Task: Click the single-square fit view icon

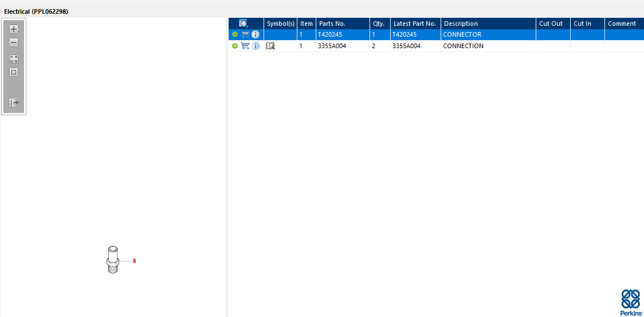Action: [14, 72]
